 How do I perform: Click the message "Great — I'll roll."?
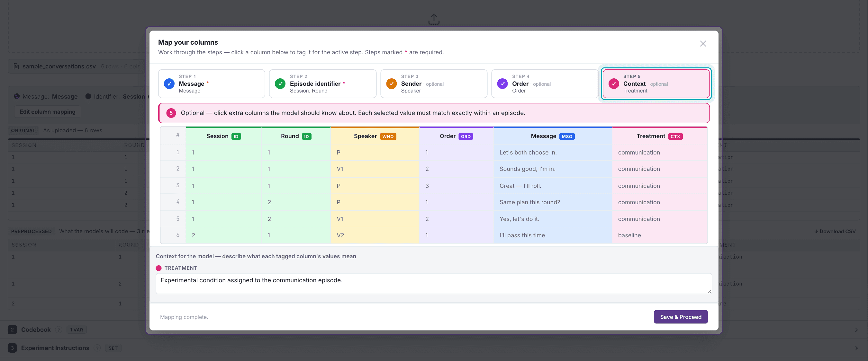[x=520, y=186]
